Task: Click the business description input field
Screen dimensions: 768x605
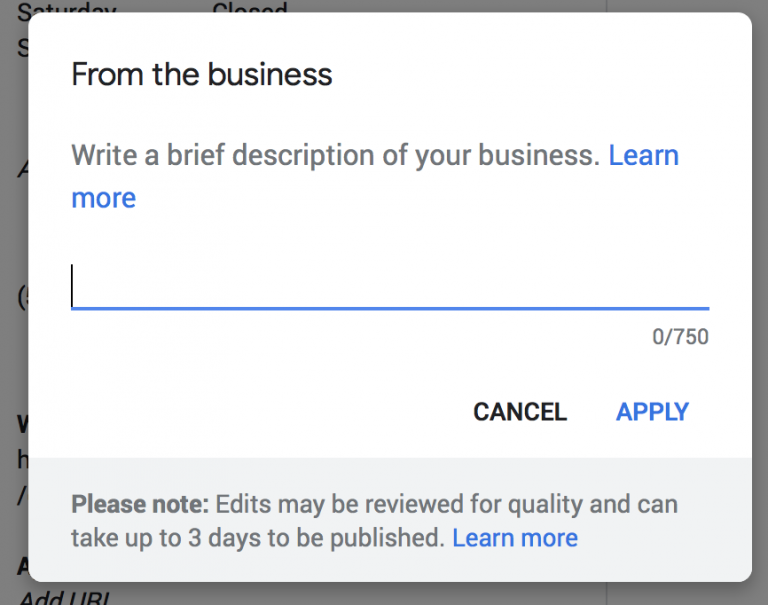Action: [390, 287]
